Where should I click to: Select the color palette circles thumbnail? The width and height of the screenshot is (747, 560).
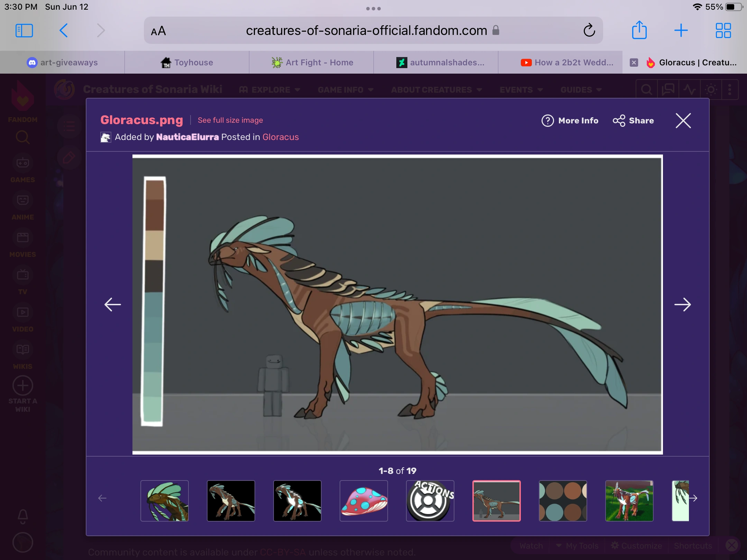[x=563, y=501]
